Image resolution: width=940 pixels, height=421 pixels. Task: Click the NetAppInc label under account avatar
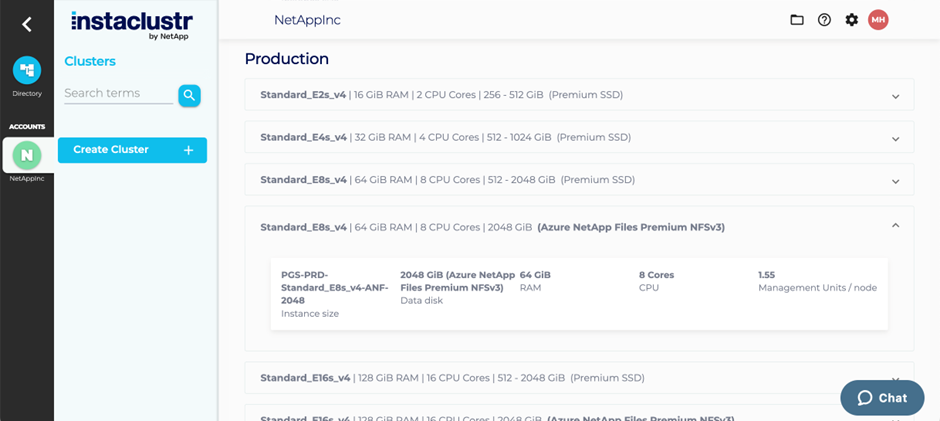(x=27, y=178)
